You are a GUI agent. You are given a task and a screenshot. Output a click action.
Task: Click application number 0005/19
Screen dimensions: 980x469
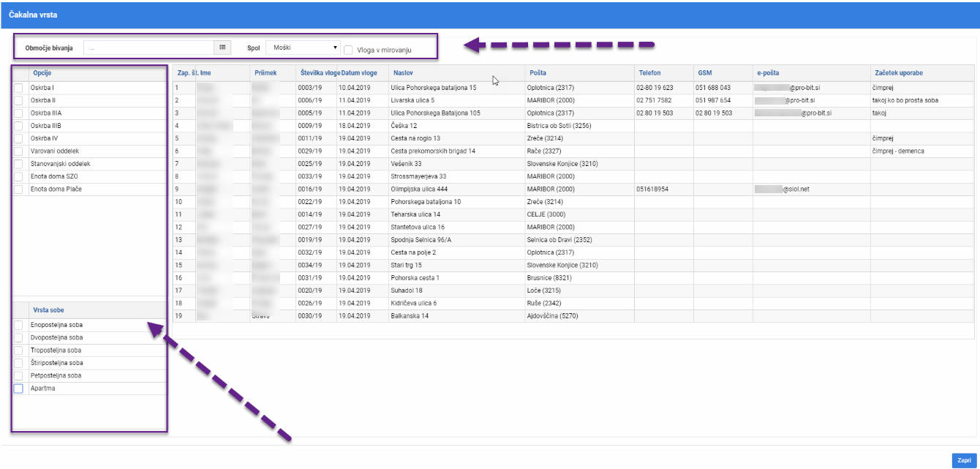point(309,113)
